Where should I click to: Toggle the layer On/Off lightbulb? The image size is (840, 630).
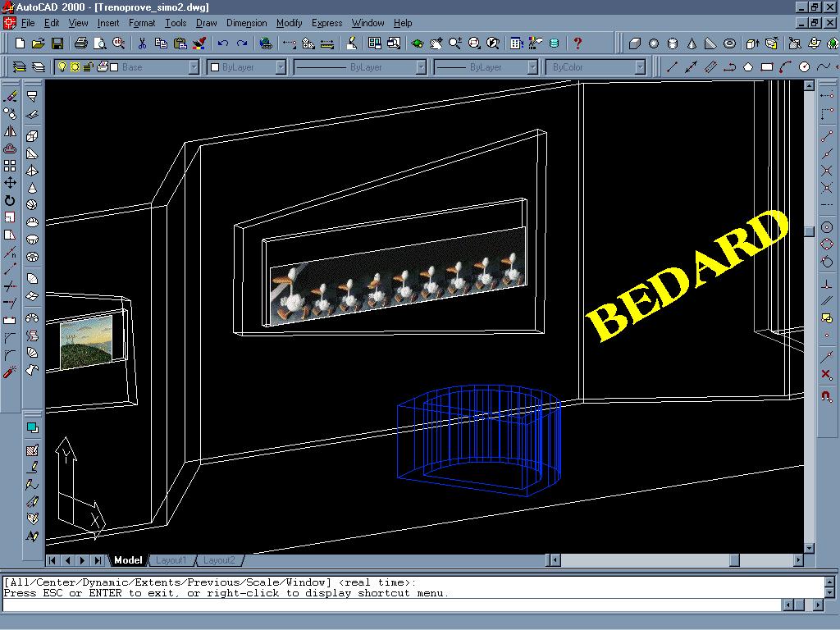(62, 67)
